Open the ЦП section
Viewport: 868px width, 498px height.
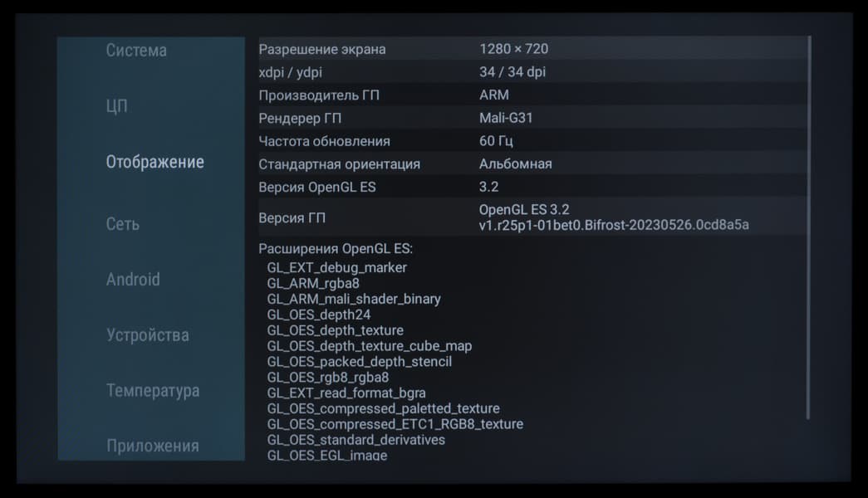(x=117, y=105)
